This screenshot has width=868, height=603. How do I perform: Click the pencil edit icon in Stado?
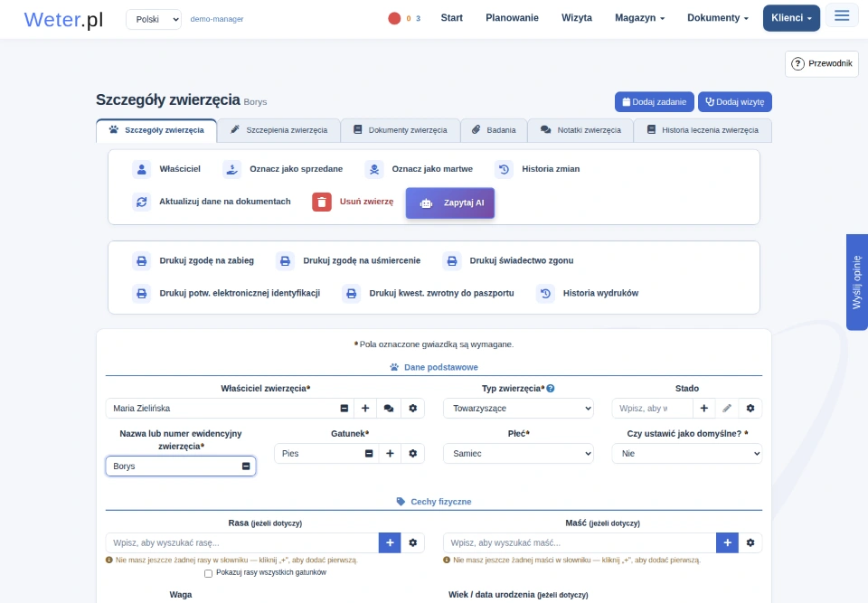tap(727, 409)
